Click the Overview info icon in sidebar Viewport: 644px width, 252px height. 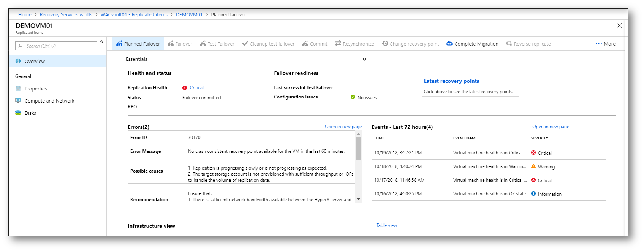[x=18, y=61]
